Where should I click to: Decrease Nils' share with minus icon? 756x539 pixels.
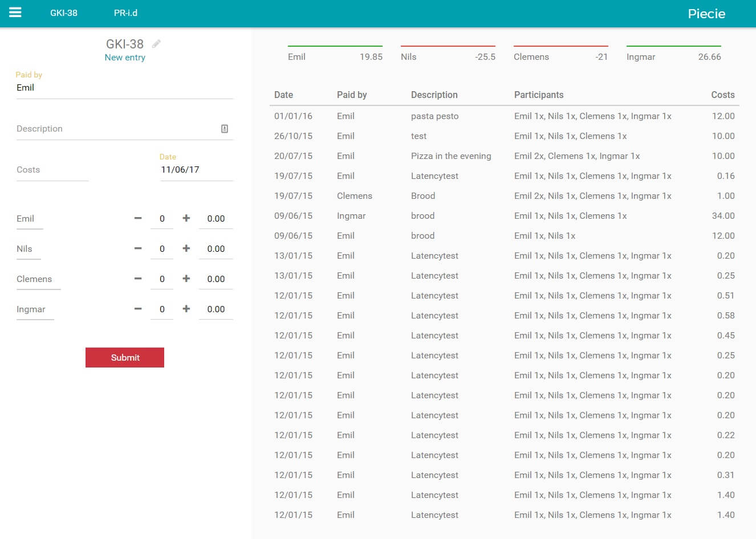click(x=138, y=248)
